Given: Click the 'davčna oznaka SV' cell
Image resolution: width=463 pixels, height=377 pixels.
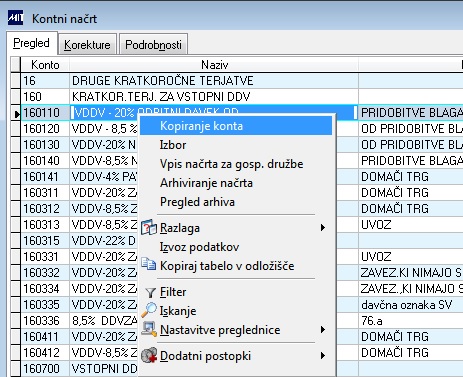Looking at the screenshot, I should click(411, 305).
